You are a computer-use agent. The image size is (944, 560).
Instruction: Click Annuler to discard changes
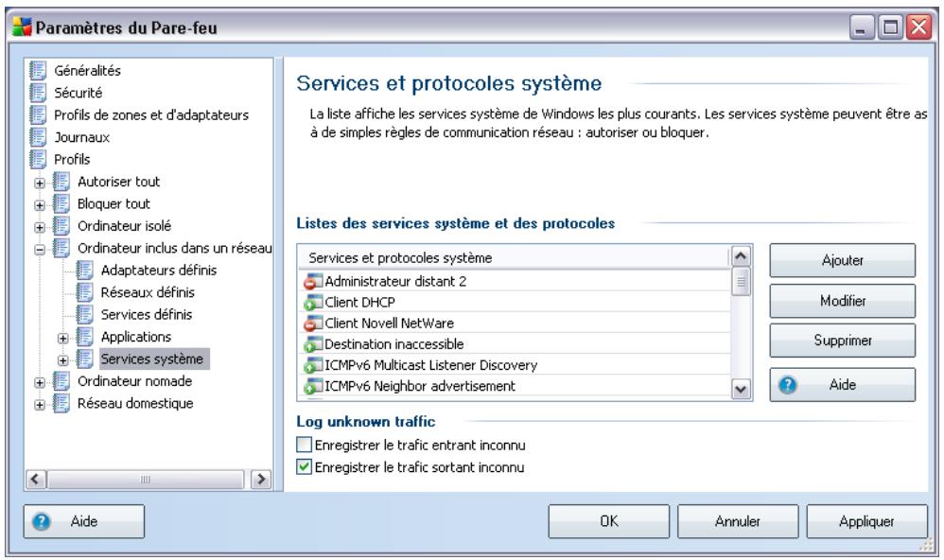738,521
